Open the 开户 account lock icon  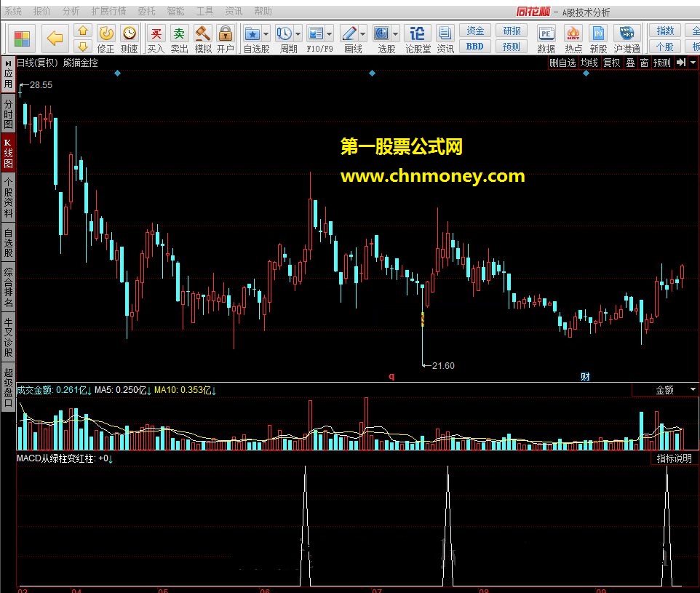(226, 39)
